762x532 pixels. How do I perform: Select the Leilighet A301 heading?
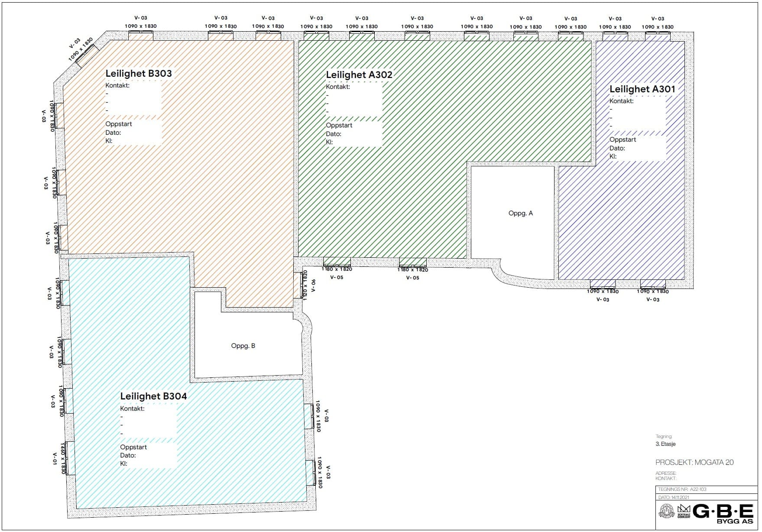point(642,89)
